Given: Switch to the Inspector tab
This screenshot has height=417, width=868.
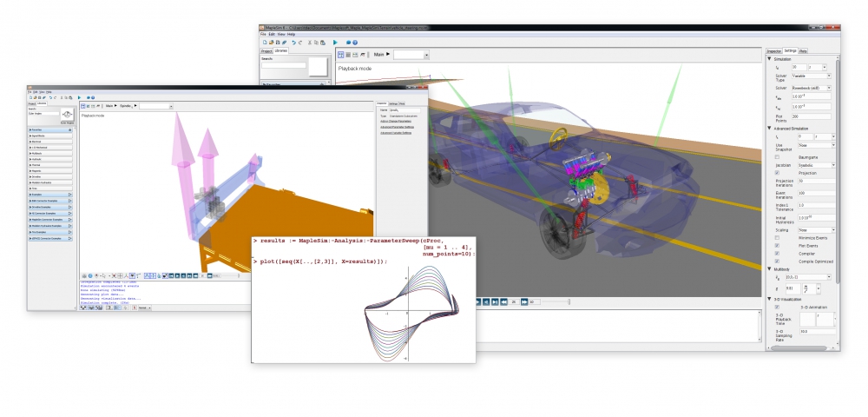Looking at the screenshot, I should (774, 51).
